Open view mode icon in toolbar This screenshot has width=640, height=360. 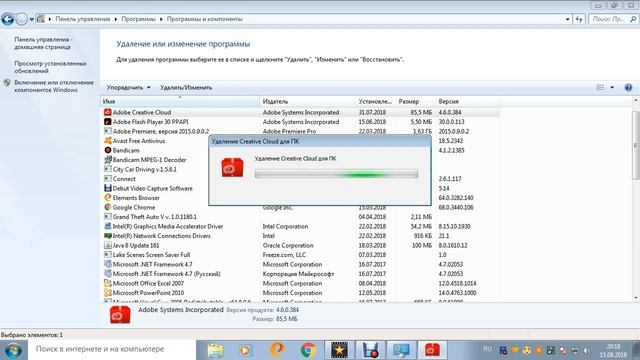pos(600,87)
